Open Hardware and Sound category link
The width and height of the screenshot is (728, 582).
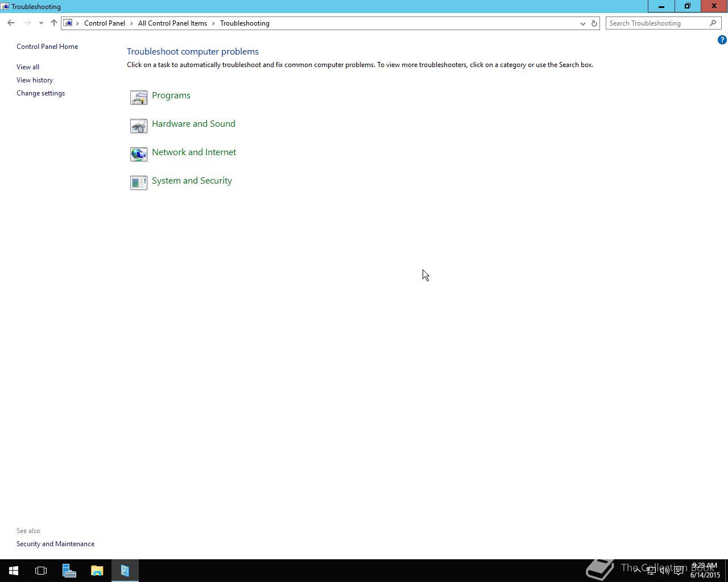tap(193, 124)
